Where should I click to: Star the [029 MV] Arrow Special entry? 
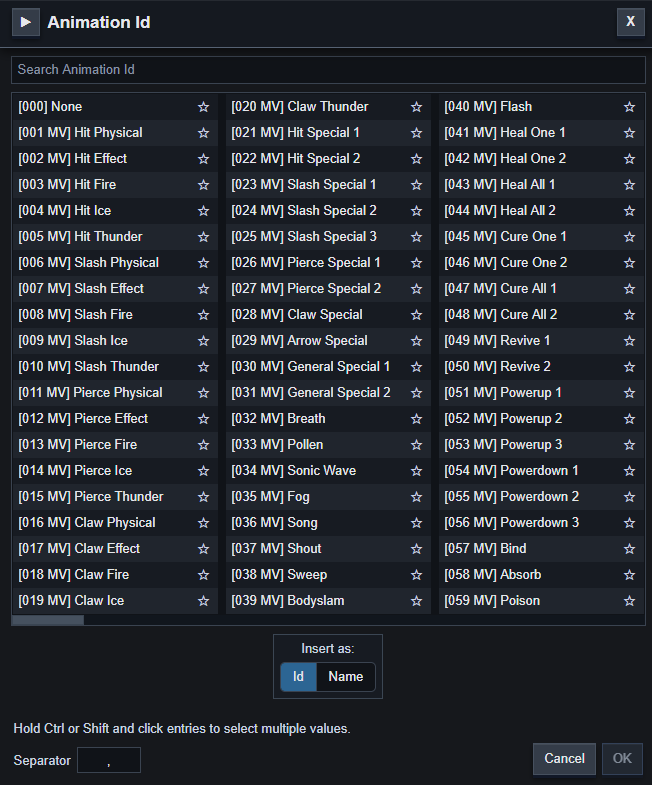416,341
